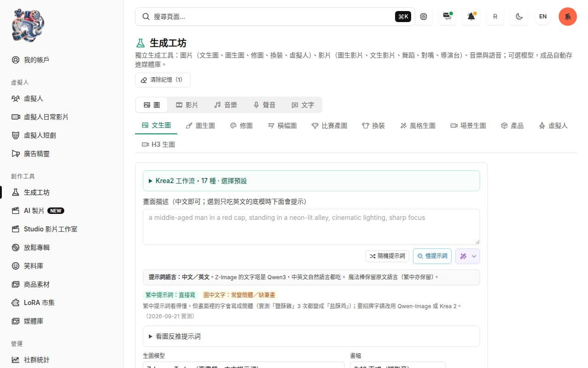Screen dimensions: 588x368
Task: Click 隨機提示詞 button
Action: tap(387, 256)
